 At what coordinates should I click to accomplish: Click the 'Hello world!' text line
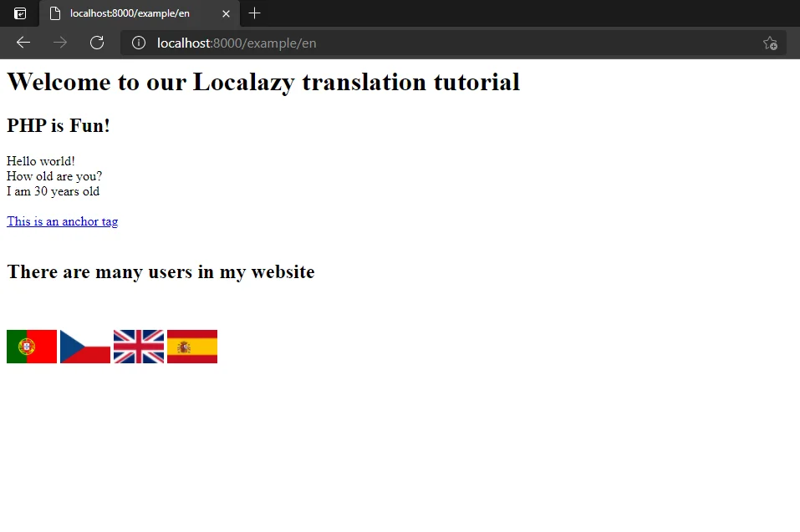click(x=40, y=160)
